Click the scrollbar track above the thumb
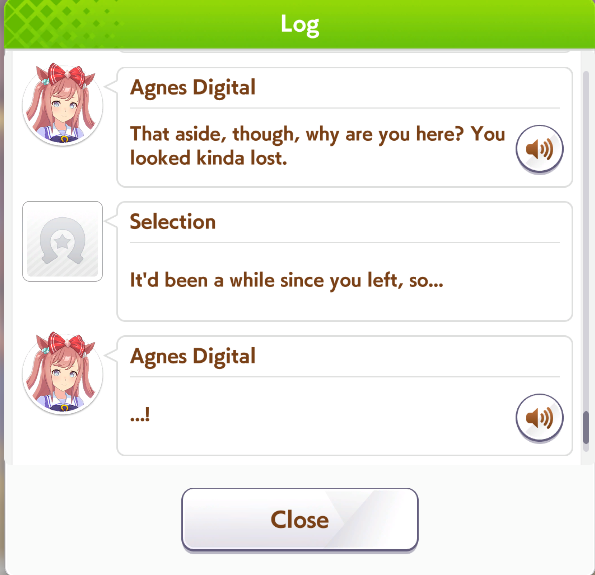 (586, 241)
